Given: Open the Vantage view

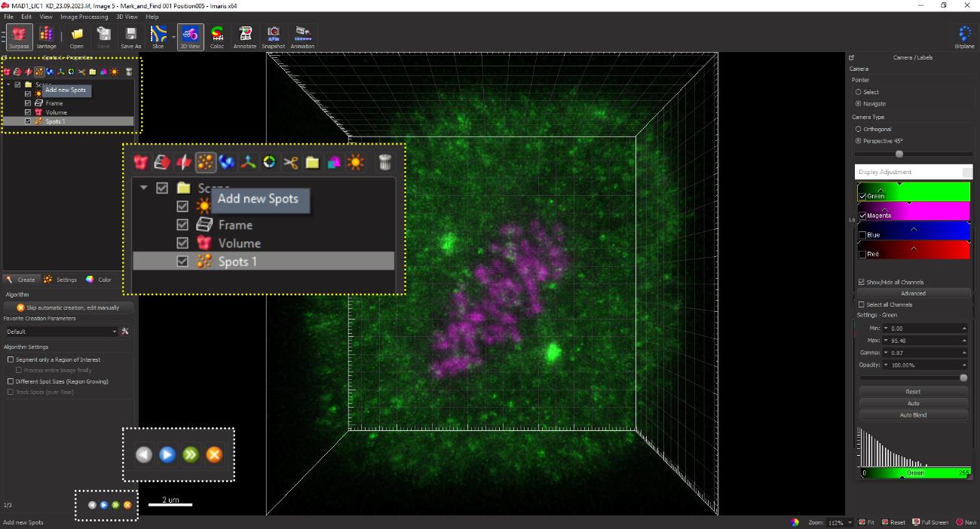Looking at the screenshot, I should coord(46,36).
